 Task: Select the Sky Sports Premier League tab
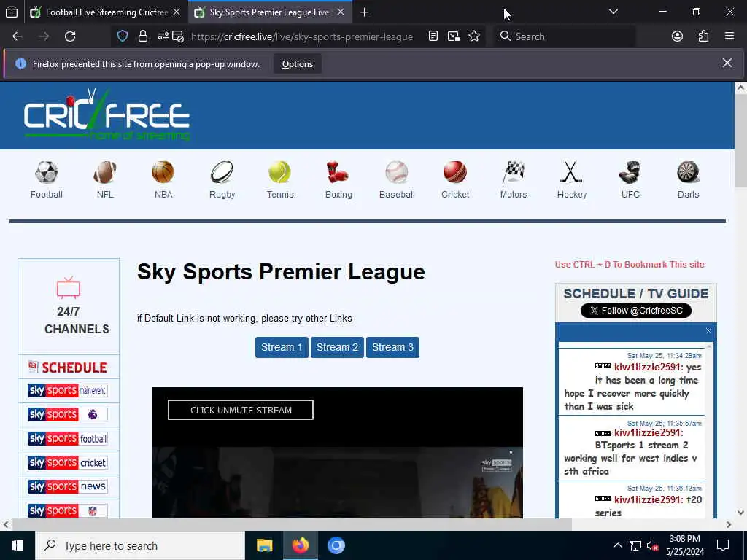270,12
